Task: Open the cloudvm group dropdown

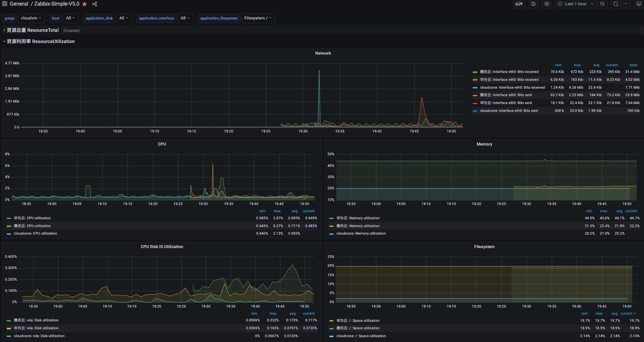Action: point(31,18)
